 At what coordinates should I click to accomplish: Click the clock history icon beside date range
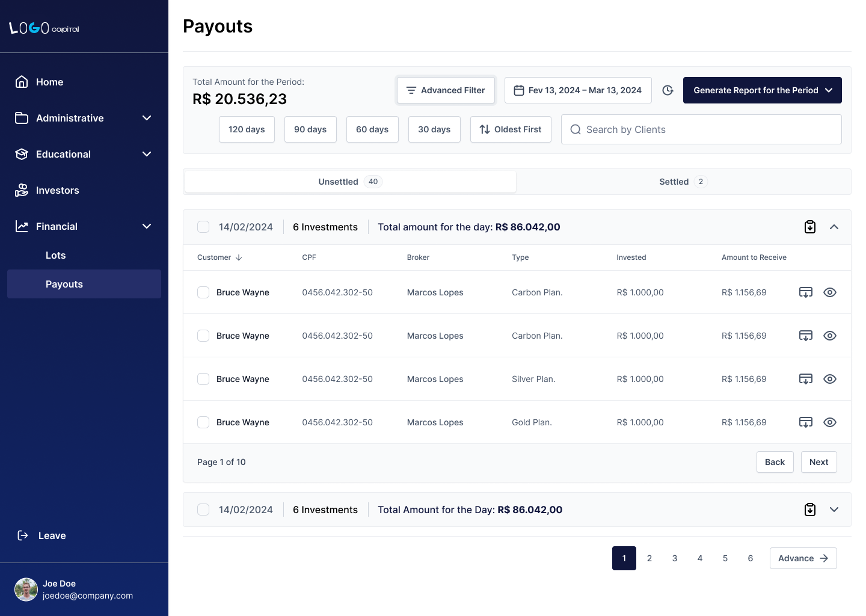[668, 90]
